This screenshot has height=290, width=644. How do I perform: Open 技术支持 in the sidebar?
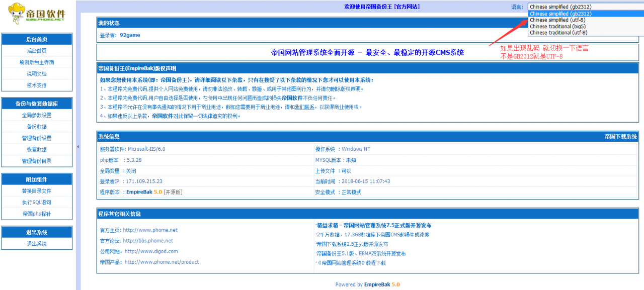point(37,85)
